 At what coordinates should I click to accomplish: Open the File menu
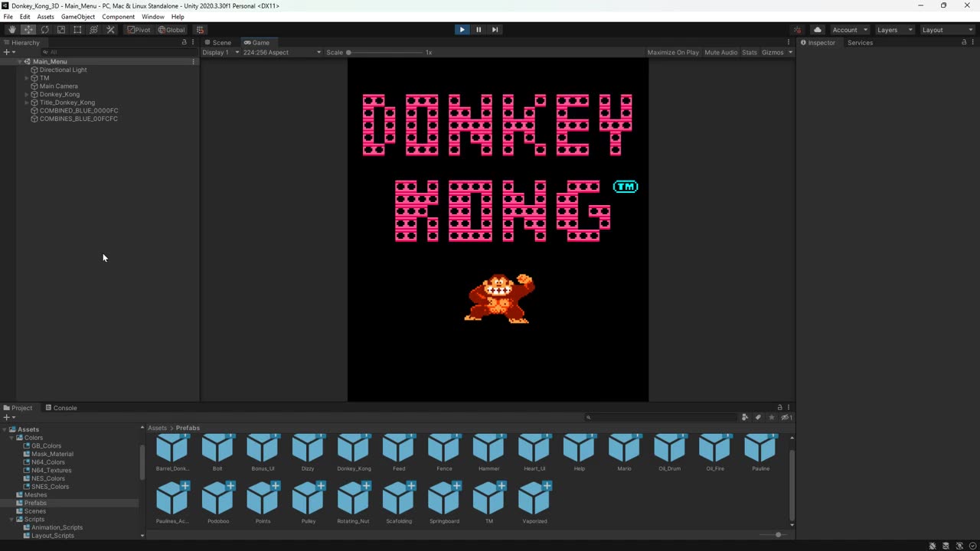[x=8, y=17]
